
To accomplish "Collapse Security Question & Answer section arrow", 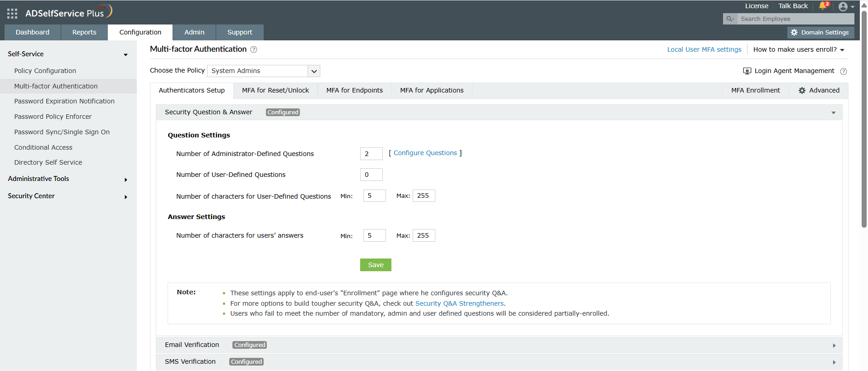I will [x=834, y=112].
